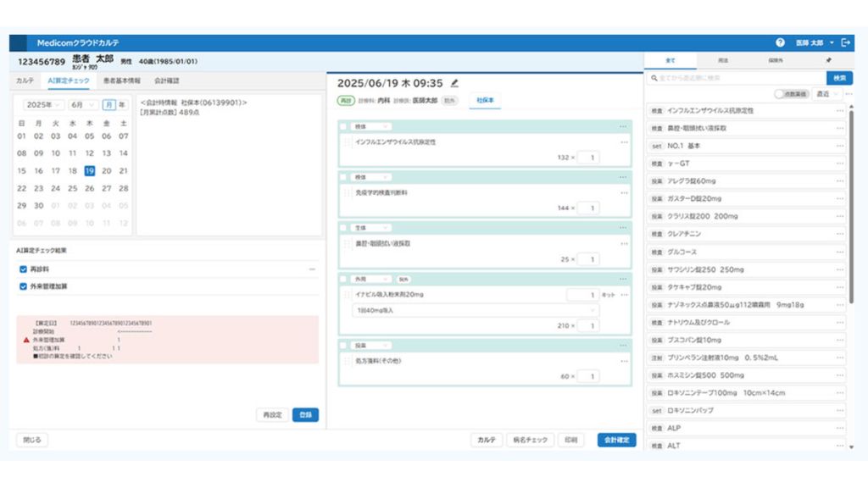The width and height of the screenshot is (868, 488).
Task: Click the logout icon in the header
Action: (x=846, y=42)
